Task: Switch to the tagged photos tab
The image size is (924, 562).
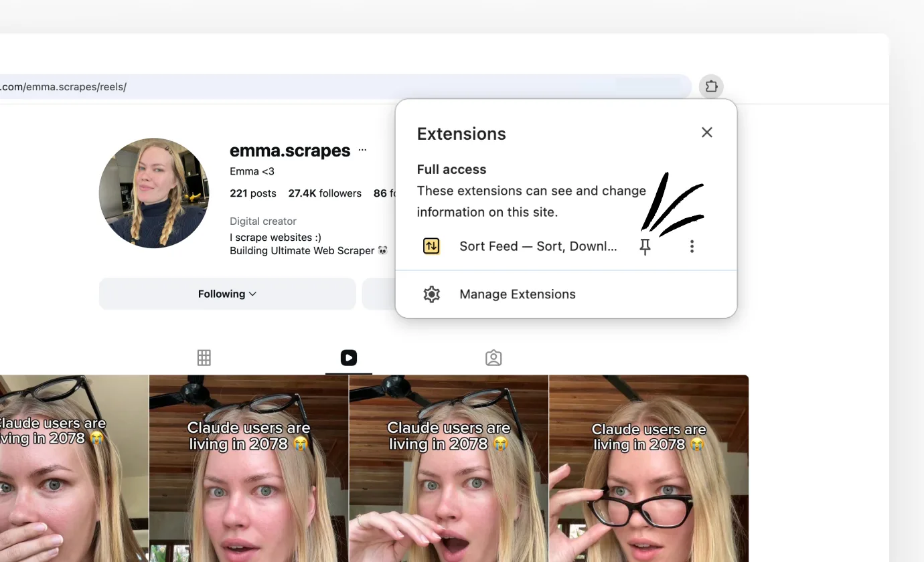Action: point(493,358)
